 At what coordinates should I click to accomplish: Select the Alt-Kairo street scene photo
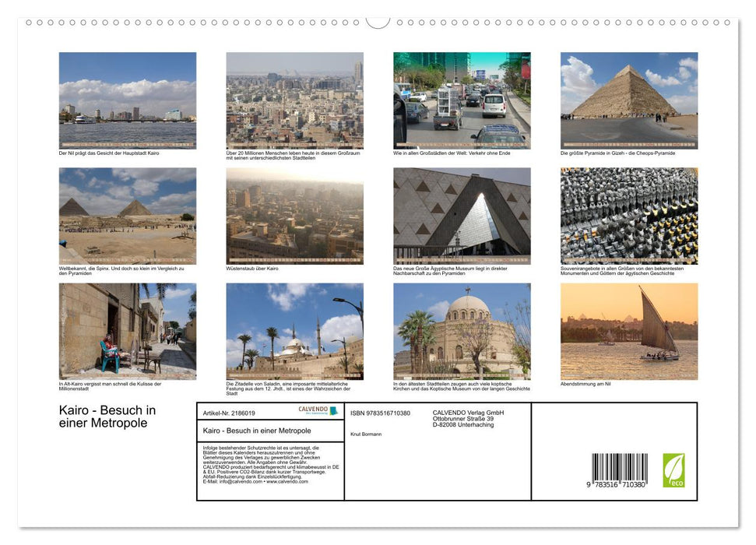tap(127, 330)
